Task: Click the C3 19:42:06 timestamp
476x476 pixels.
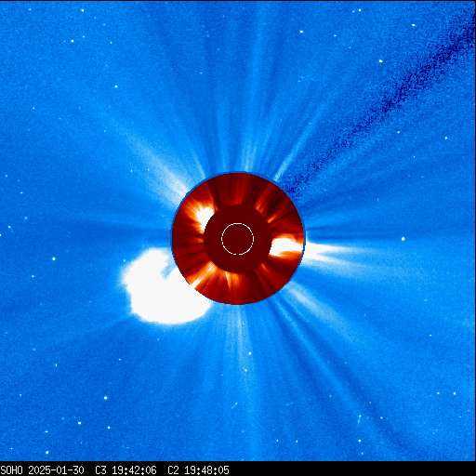Action: tap(126, 470)
